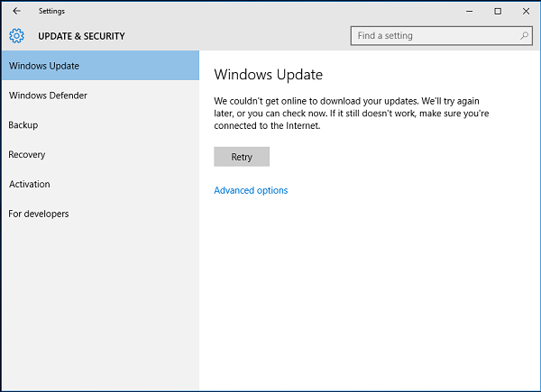Click the couldn't get online message

pos(352,114)
